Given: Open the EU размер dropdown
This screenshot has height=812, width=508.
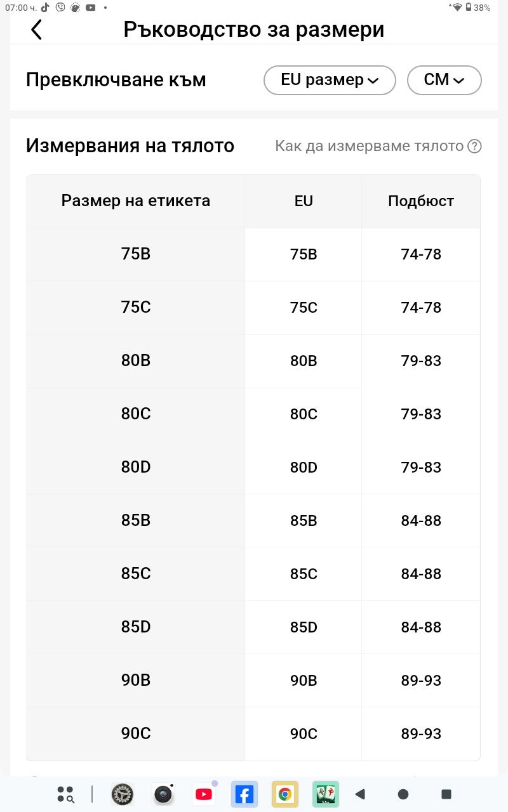Looking at the screenshot, I should [330, 80].
